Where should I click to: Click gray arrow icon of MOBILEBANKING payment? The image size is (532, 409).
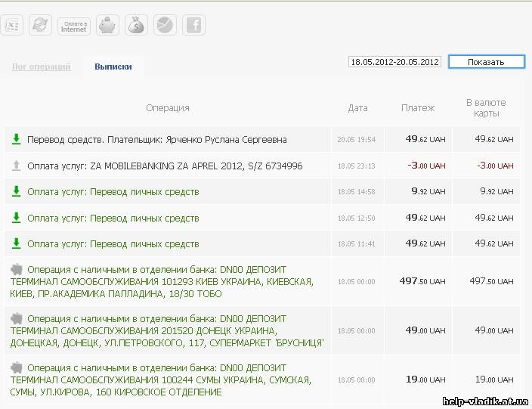(x=16, y=166)
